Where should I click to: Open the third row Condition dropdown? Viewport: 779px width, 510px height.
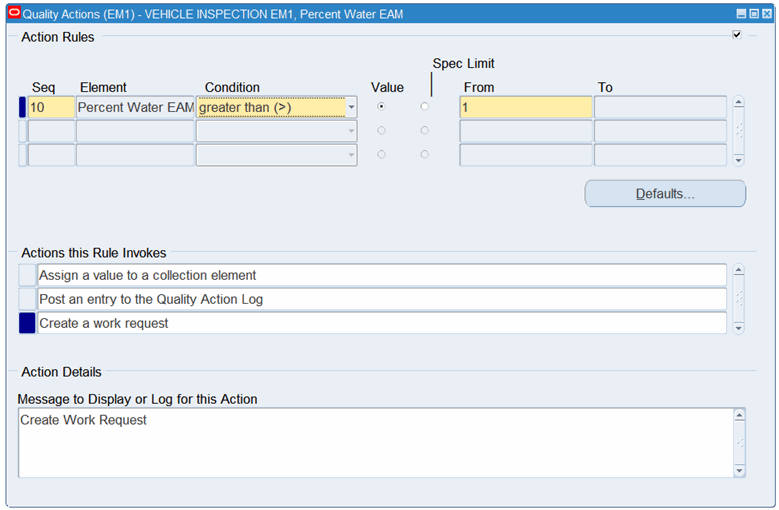351,155
